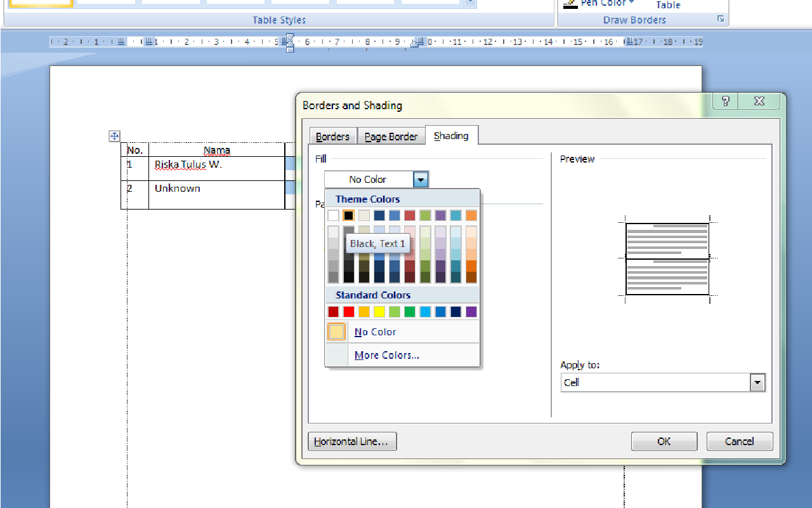Open the Horizontal Line... button
Screen dimensions: 812x508
click(352, 441)
